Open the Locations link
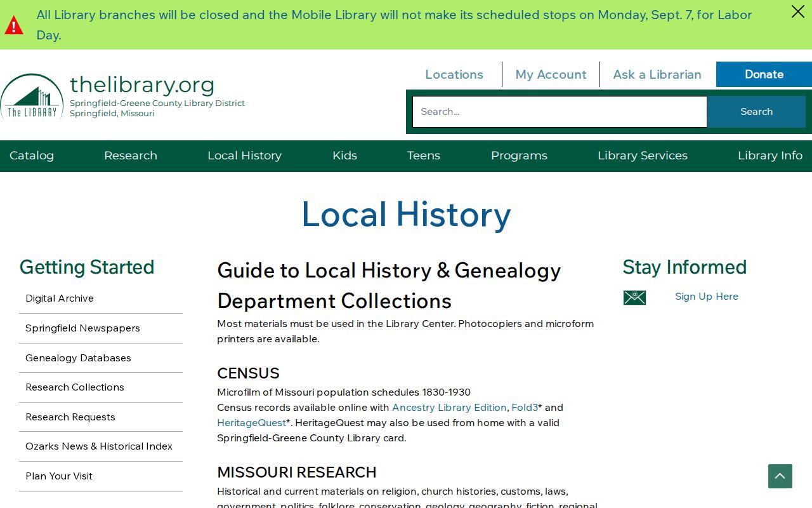This screenshot has width=812, height=508. [454, 74]
